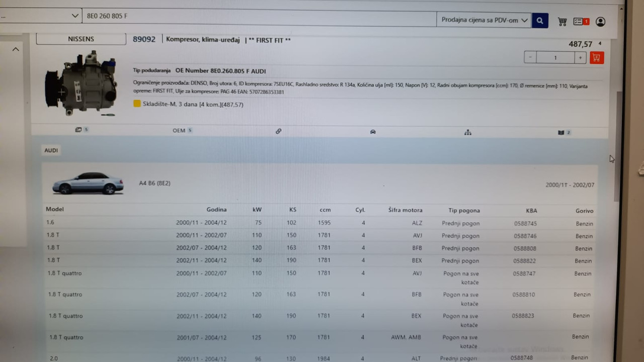This screenshot has height=362, width=644.
Task: Open the order list icon with red badge
Action: [581, 22]
